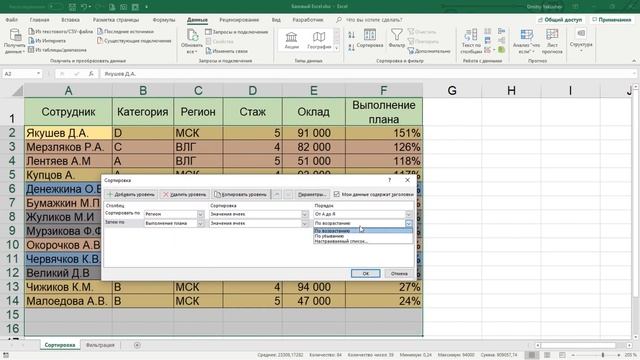Select Geography (География) data type
This screenshot has width=640, height=360.
[319, 40]
